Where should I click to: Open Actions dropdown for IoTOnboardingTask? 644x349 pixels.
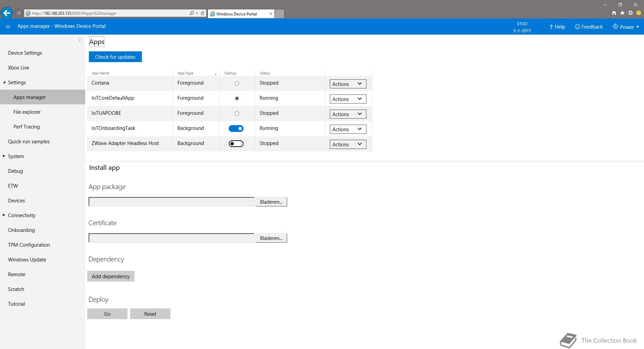click(348, 129)
